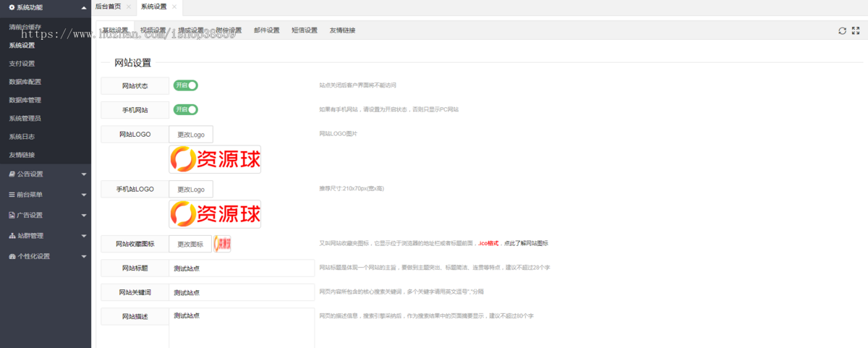The image size is (868, 348).
Task: Click the 手机站LOGO preview image
Action: [215, 214]
